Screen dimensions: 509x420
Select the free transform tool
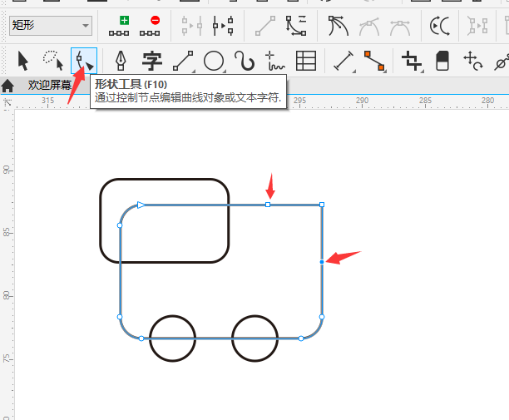point(473,61)
